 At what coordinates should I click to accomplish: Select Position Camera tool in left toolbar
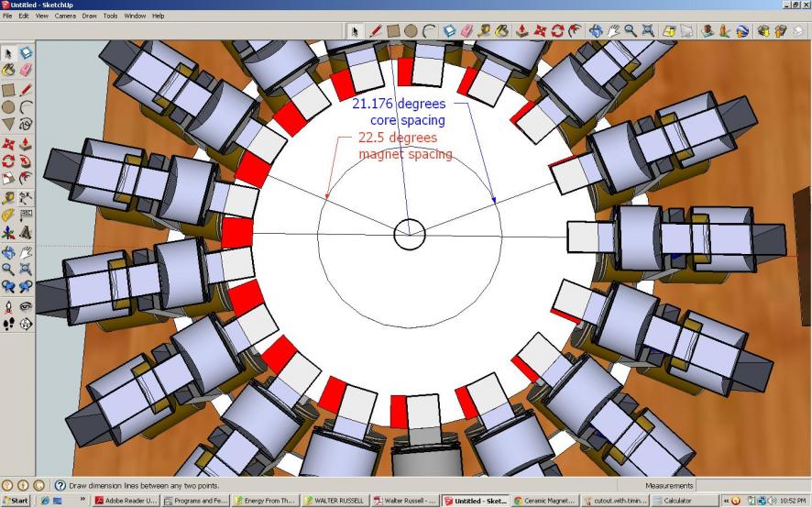[x=8, y=306]
